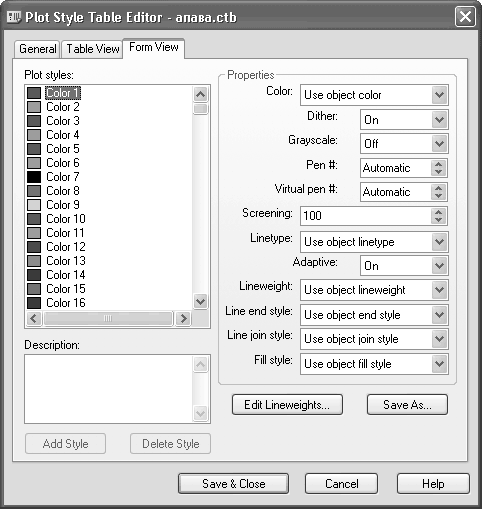Click the plot styles list scroll-down arrow
Screen dimensions: 482x509
point(200,302)
